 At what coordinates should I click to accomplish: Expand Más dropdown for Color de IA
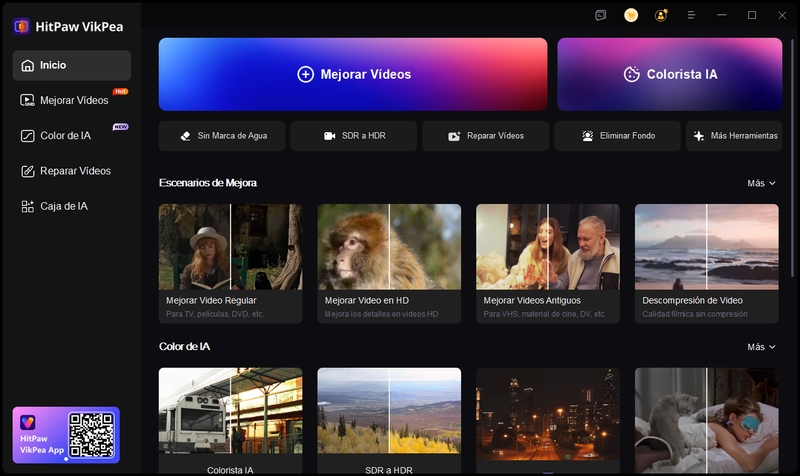click(x=760, y=347)
